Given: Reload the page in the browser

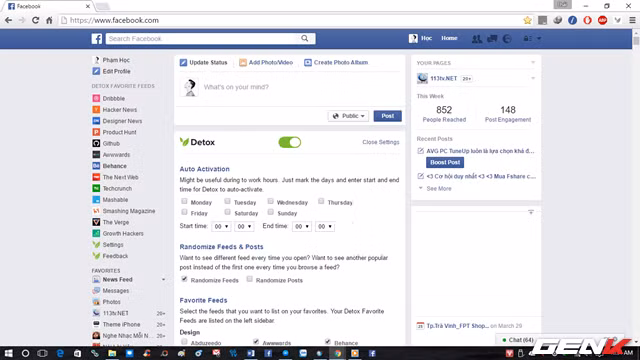Looking at the screenshot, I should (x=36, y=20).
